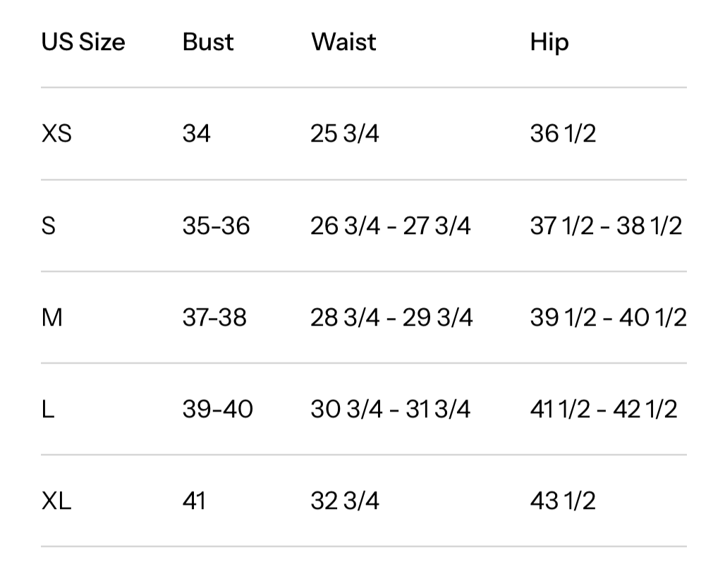
Task: Click the XS bust value 34
Action: [x=196, y=133]
